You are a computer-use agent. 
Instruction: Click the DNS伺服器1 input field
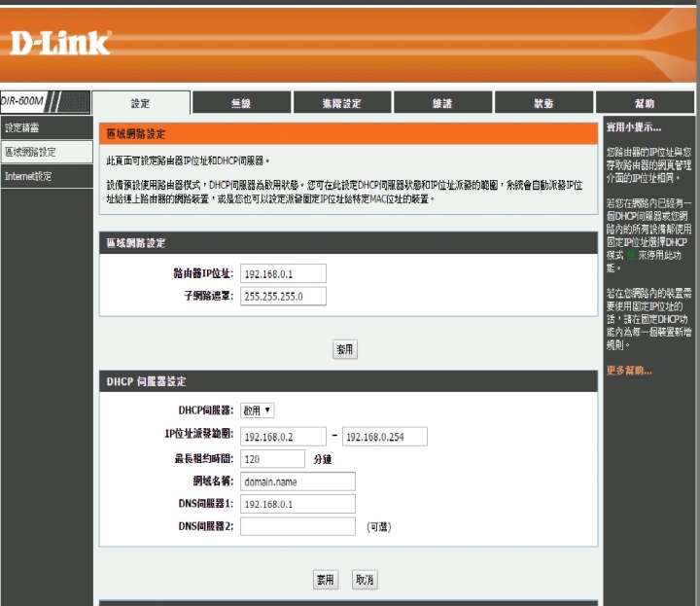(297, 504)
